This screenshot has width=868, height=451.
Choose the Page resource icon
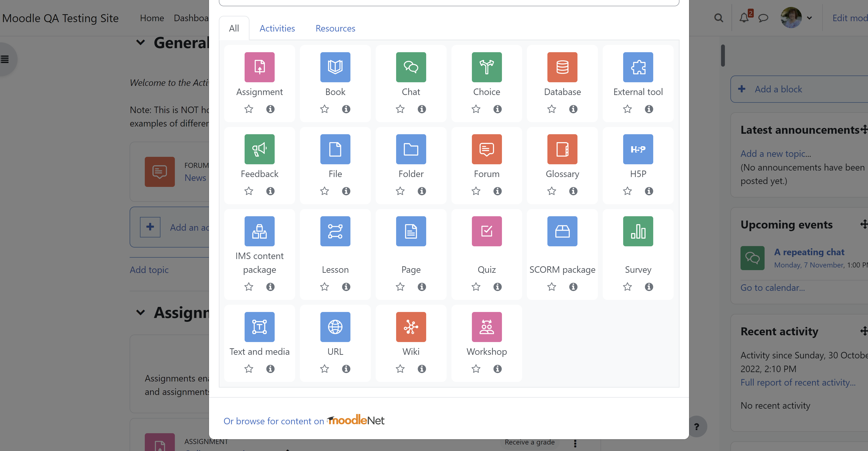point(411,231)
